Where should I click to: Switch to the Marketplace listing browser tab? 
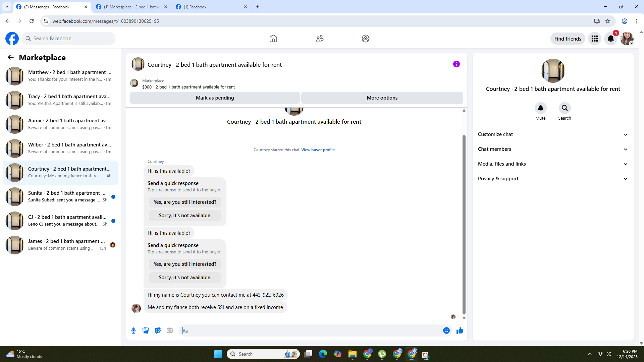(131, 7)
